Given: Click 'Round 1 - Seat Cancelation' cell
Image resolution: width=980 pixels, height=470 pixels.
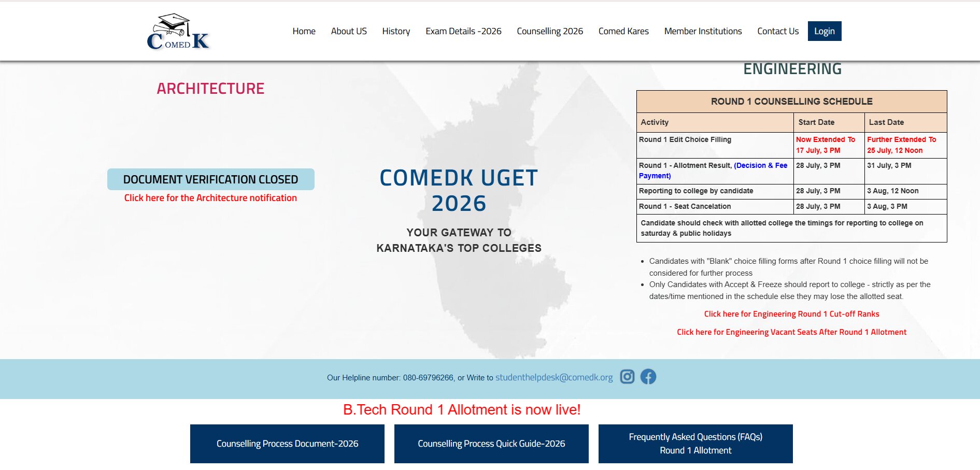Looking at the screenshot, I should (x=715, y=207).
